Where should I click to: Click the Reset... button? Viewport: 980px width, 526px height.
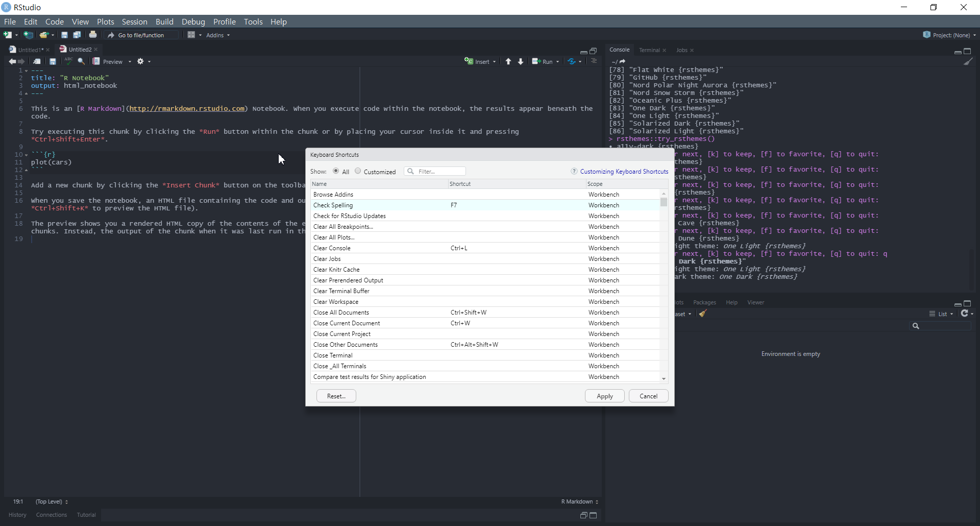(x=336, y=396)
